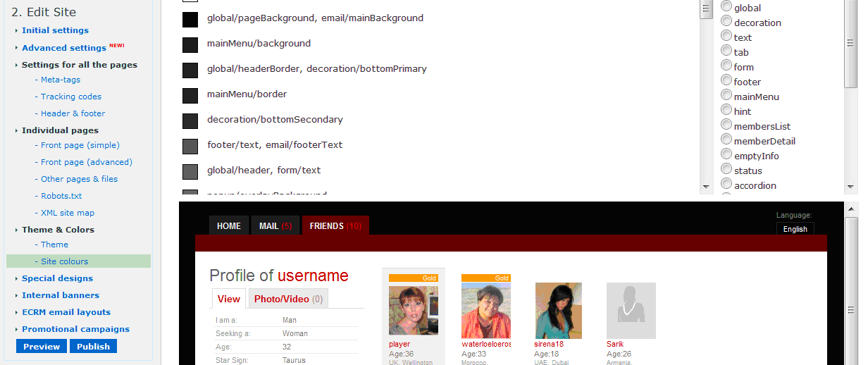Open Internal banners section

(61, 295)
